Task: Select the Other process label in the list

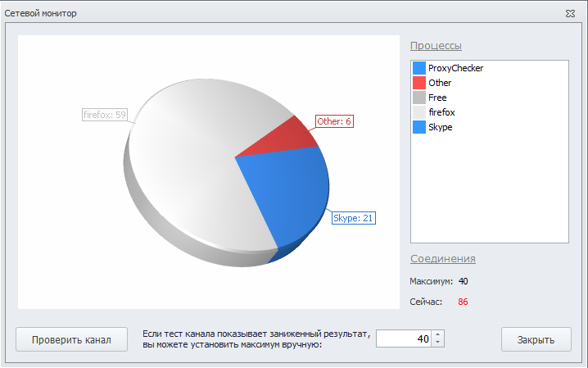Action: pyautogui.click(x=440, y=83)
